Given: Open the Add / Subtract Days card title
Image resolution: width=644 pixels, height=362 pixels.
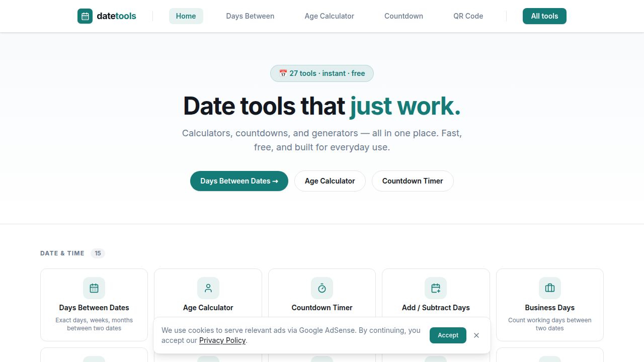Looking at the screenshot, I should click(x=436, y=308).
